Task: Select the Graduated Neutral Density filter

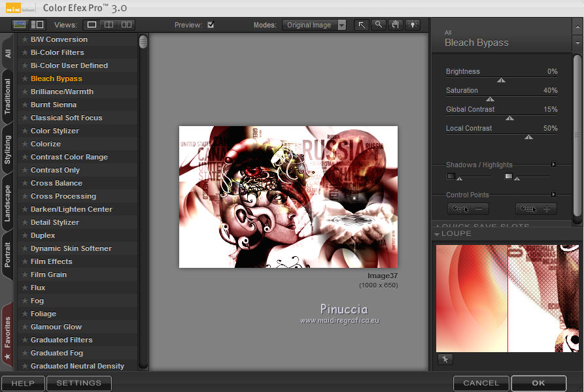Action: point(78,366)
